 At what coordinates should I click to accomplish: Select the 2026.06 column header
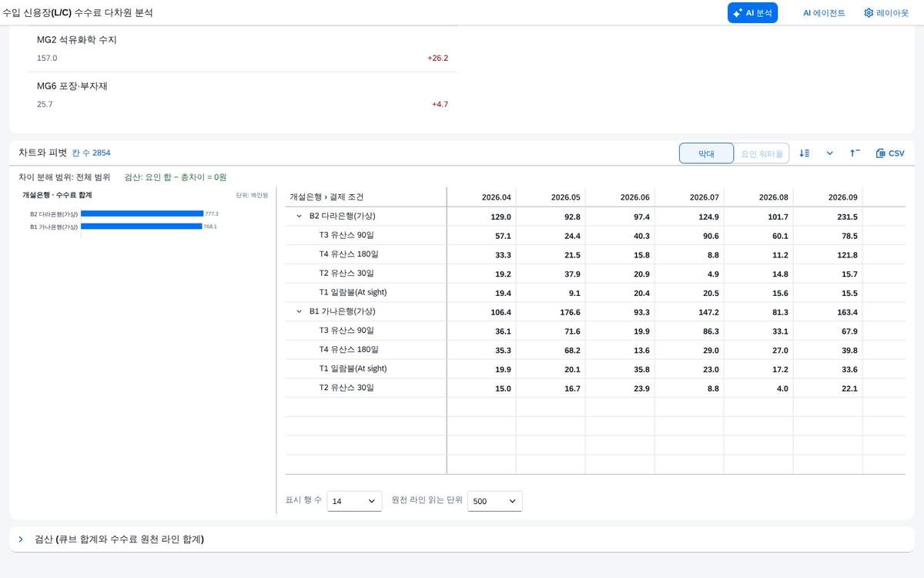pyautogui.click(x=620, y=197)
